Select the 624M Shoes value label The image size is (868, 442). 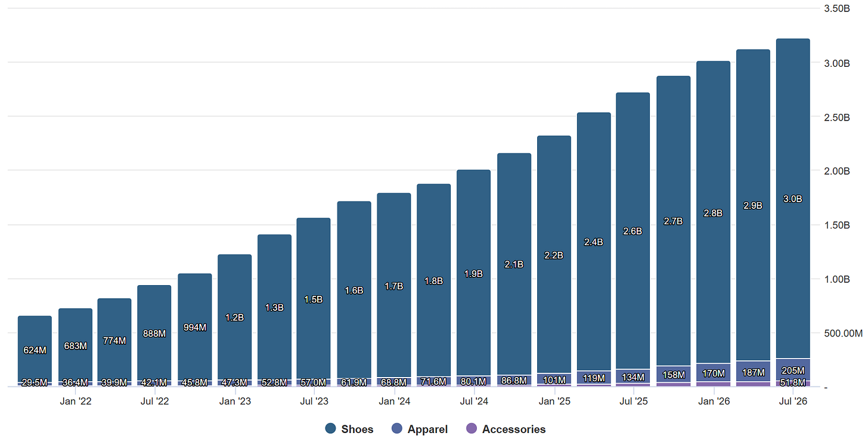[35, 350]
